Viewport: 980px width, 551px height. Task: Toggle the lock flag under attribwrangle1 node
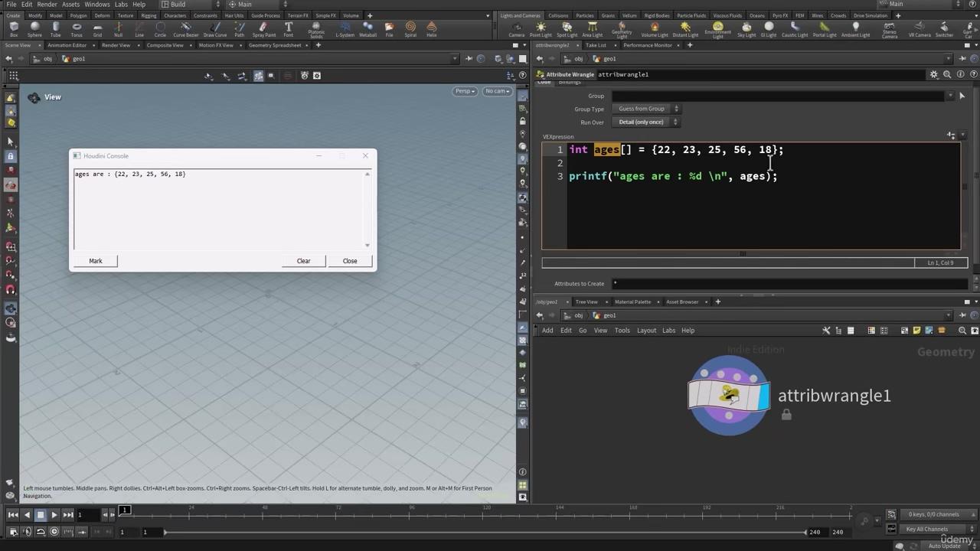coord(786,415)
